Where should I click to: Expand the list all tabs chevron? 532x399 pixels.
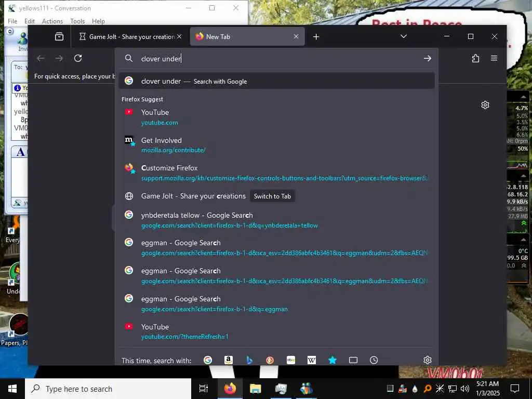coord(403,36)
